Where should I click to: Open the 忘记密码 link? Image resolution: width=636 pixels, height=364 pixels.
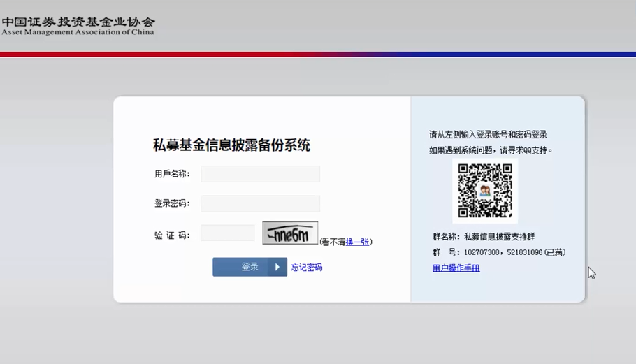click(x=307, y=268)
